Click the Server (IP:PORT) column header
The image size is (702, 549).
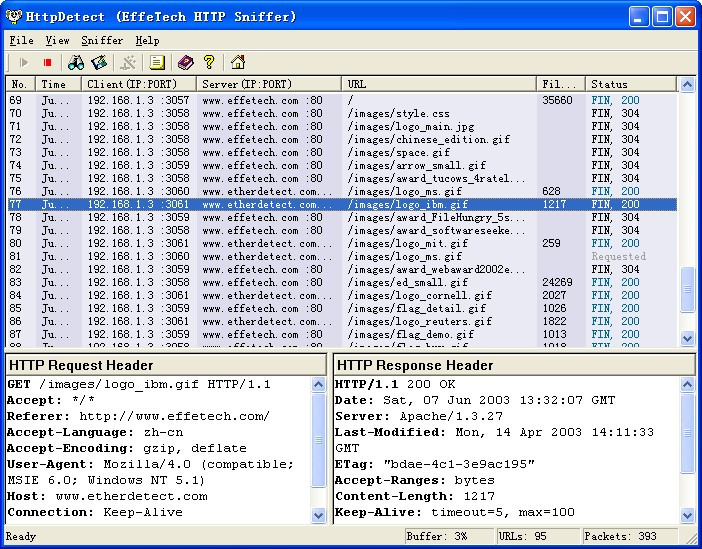point(268,84)
